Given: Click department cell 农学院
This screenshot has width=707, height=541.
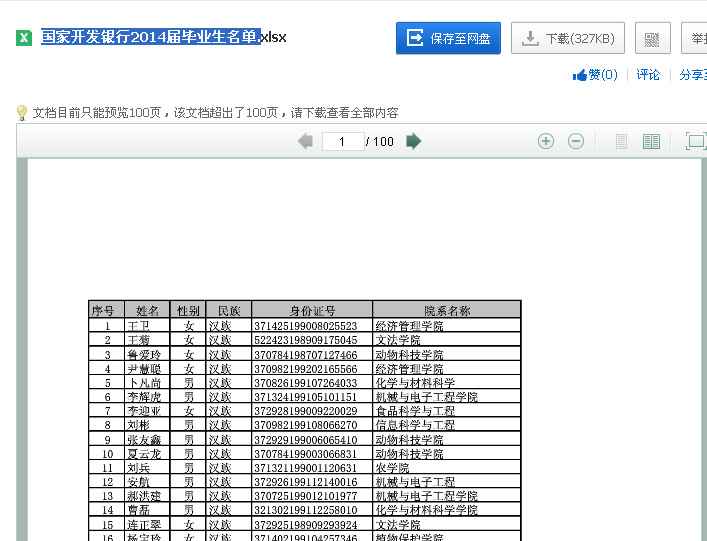Looking at the screenshot, I should (447, 468).
